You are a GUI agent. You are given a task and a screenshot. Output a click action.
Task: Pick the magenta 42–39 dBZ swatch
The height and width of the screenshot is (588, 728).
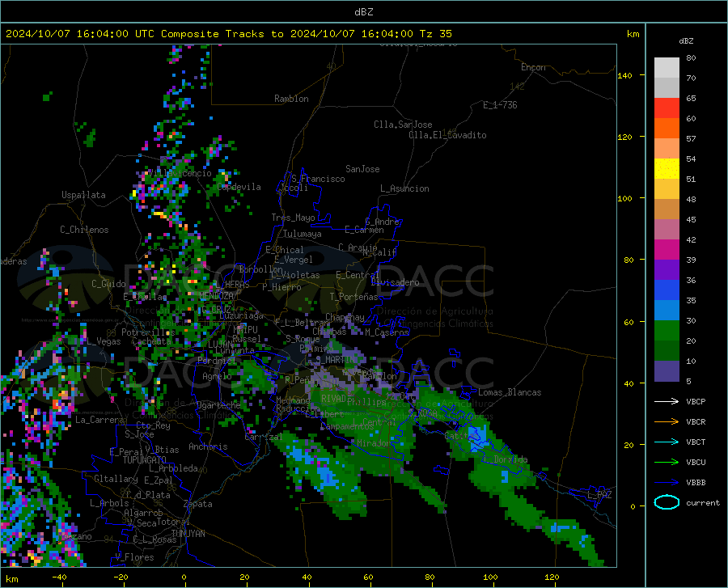[x=667, y=250]
